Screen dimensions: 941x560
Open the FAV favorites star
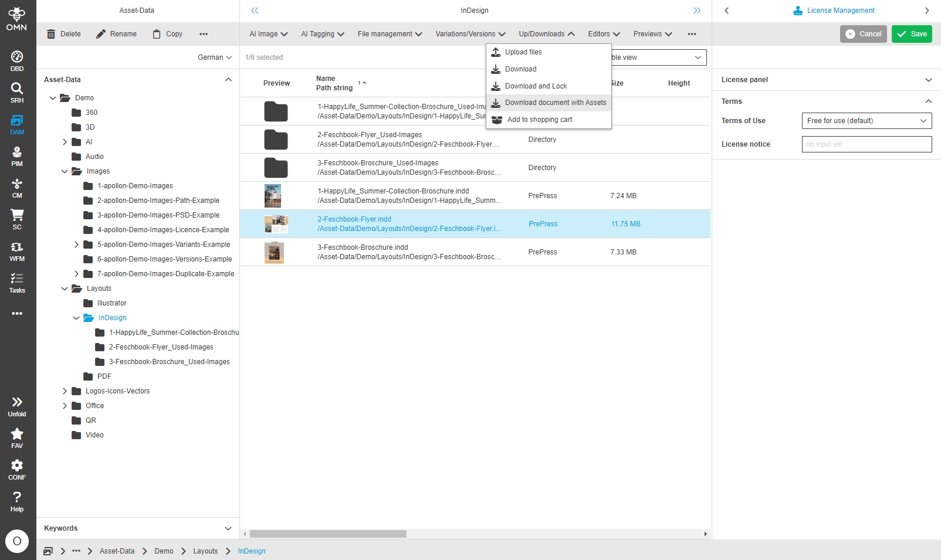(17, 437)
